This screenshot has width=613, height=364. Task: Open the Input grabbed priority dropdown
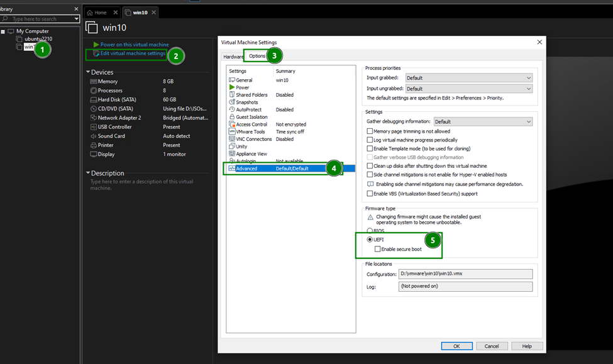[469, 78]
